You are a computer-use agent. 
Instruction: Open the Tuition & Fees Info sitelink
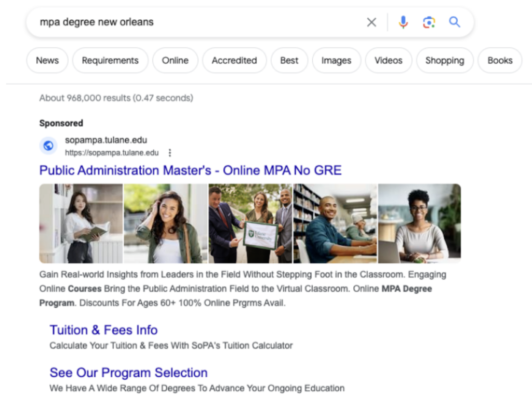click(103, 330)
